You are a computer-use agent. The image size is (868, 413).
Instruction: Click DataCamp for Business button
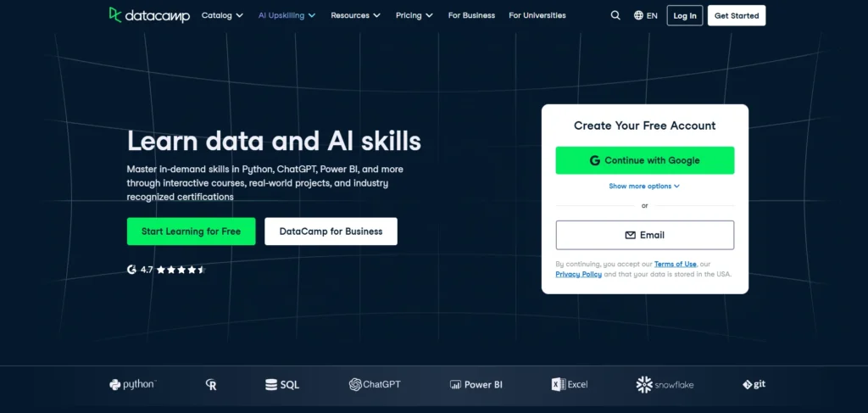(331, 232)
